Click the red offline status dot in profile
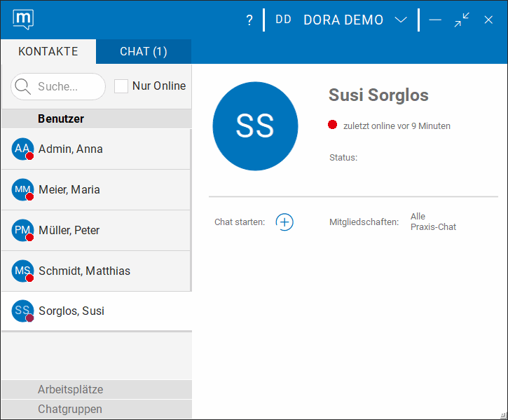This screenshot has height=420, width=508. (x=332, y=125)
